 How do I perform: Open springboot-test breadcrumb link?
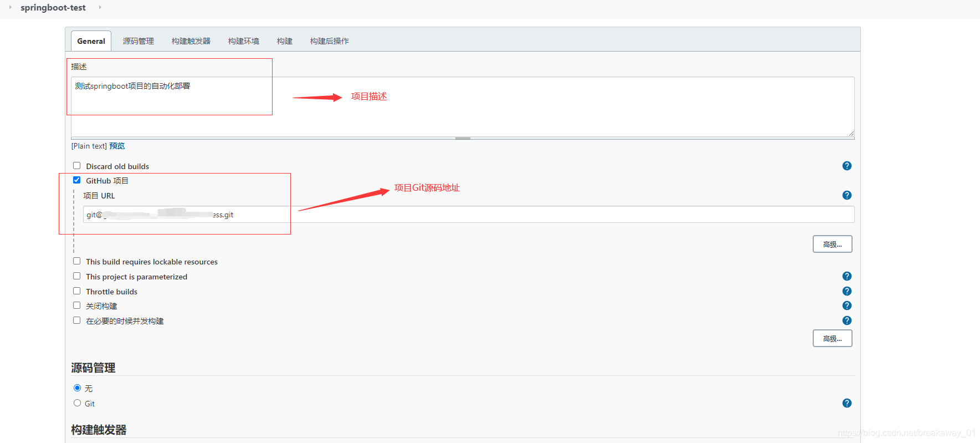click(x=53, y=8)
